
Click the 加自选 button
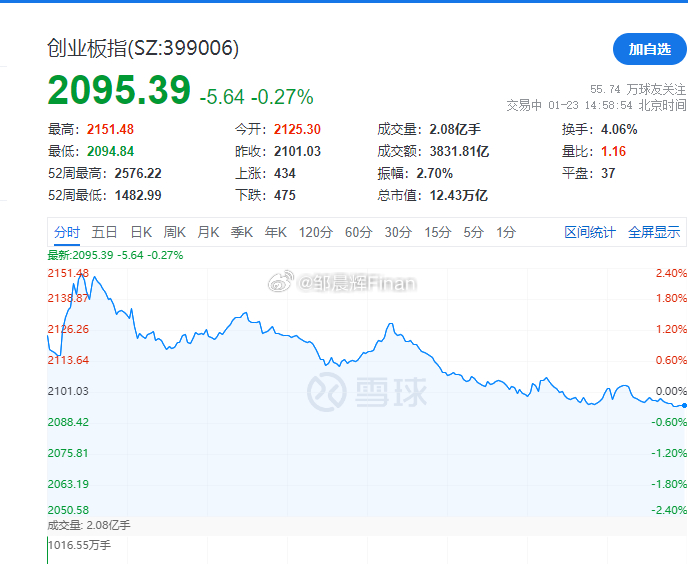click(x=649, y=49)
